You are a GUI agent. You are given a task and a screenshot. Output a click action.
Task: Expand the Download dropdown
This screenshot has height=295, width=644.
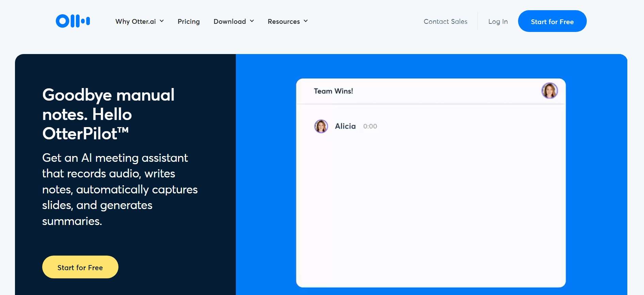pyautogui.click(x=234, y=21)
